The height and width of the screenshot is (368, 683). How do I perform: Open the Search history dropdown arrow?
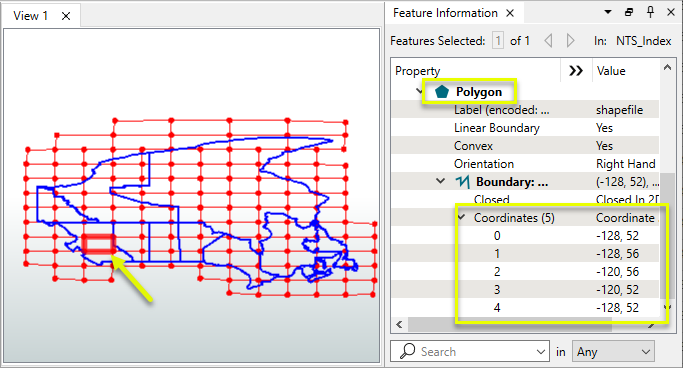click(x=541, y=352)
